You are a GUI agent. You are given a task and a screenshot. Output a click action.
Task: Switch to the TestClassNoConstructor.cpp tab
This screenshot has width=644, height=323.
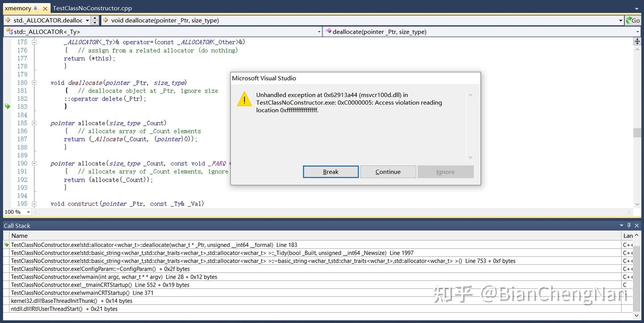tap(92, 8)
